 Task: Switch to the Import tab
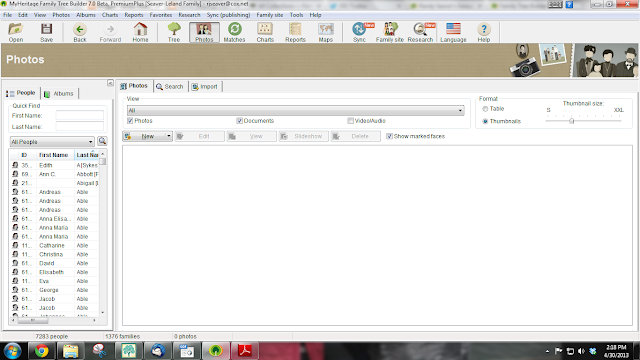pyautogui.click(x=205, y=87)
